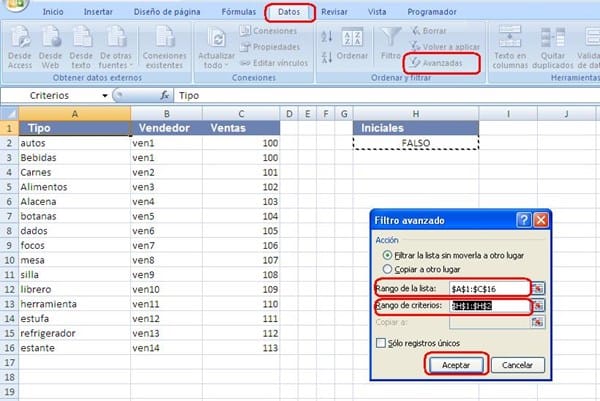
Task: Select row 16 header
Action: coord(9,348)
